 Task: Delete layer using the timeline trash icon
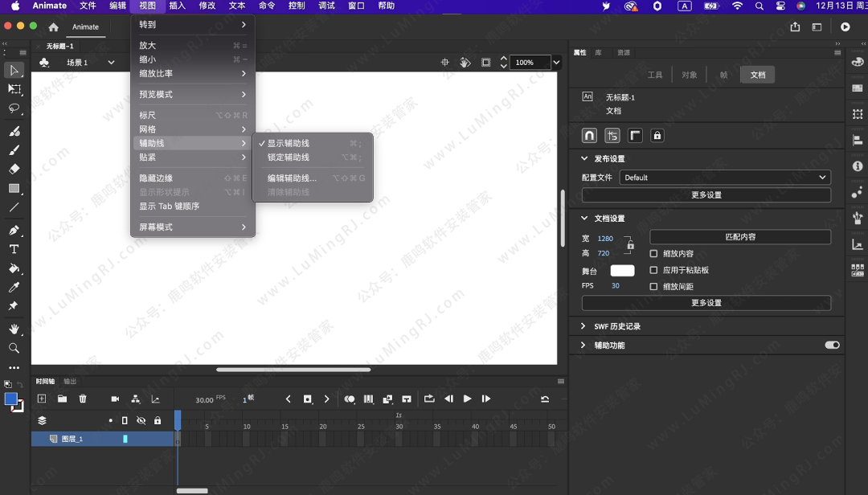coord(83,399)
